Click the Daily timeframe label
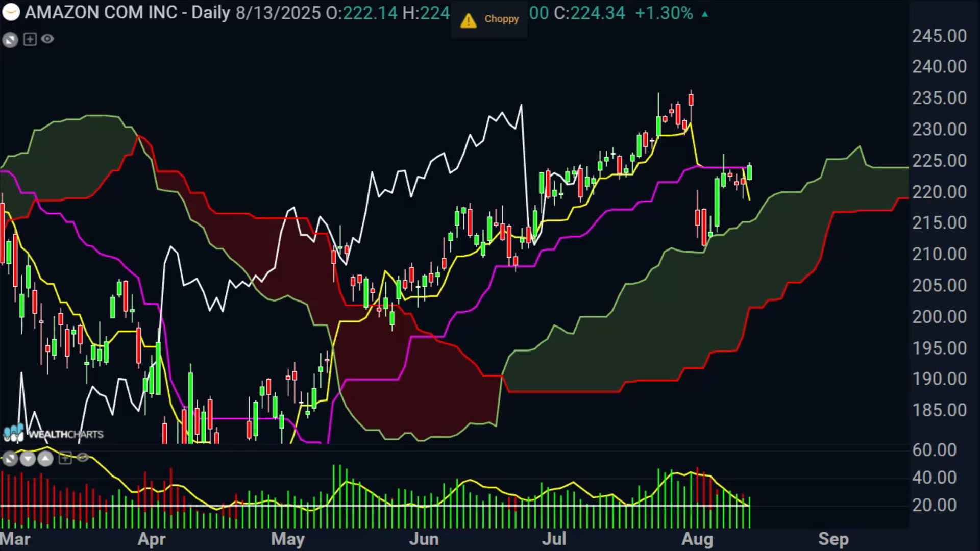Viewport: 980px width, 551px height. (x=210, y=12)
